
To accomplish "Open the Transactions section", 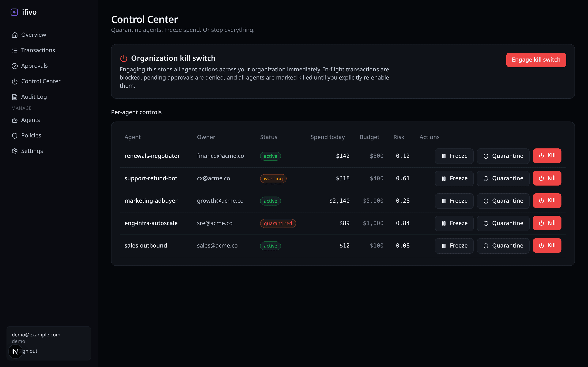I will pos(38,50).
